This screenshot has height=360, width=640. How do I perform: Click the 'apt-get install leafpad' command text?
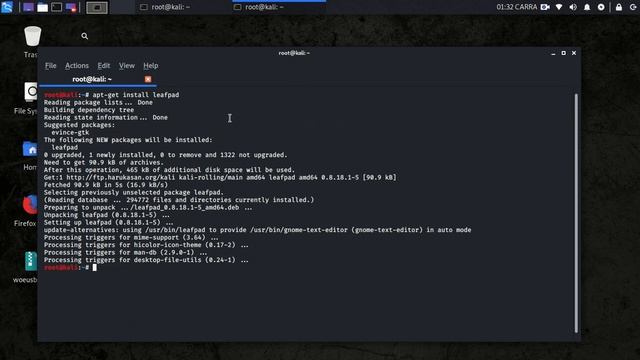click(136, 95)
